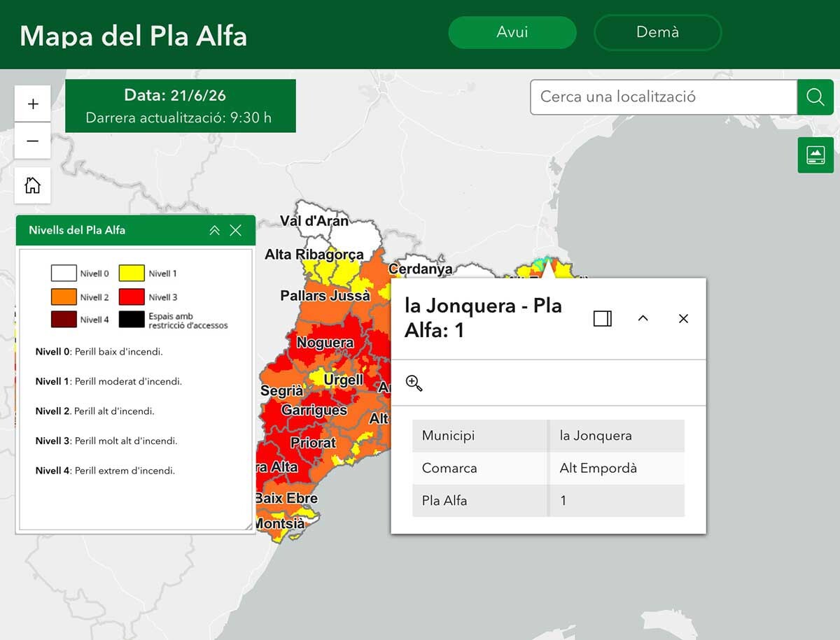Click the green search magnifier button
The height and width of the screenshot is (640, 840).
coord(815,97)
